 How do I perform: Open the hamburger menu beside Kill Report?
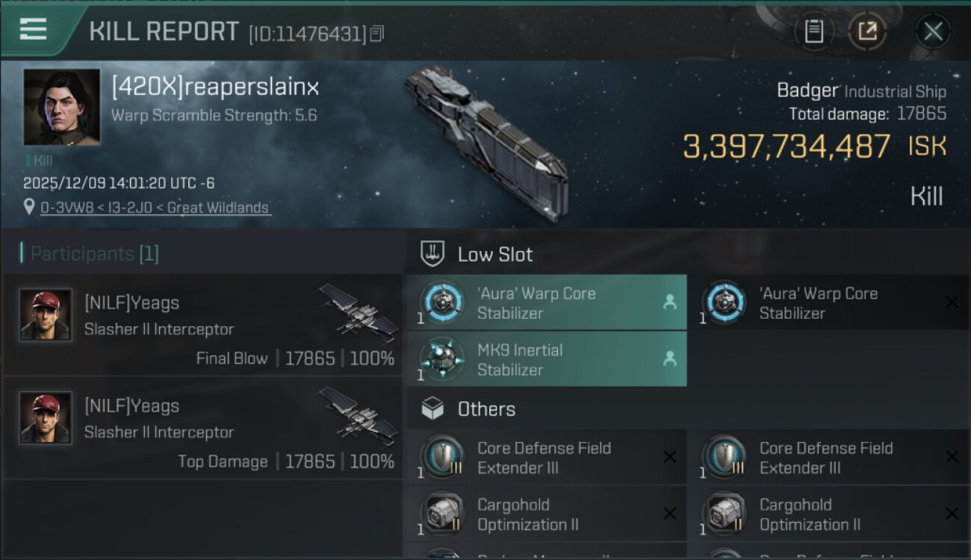[x=34, y=30]
